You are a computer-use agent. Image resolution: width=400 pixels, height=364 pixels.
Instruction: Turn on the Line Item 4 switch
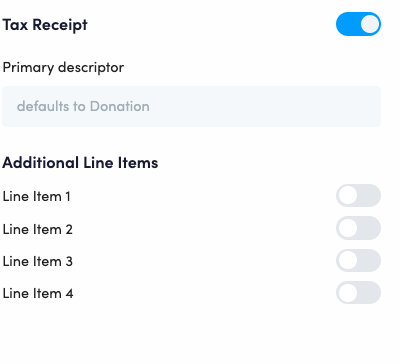click(x=358, y=293)
